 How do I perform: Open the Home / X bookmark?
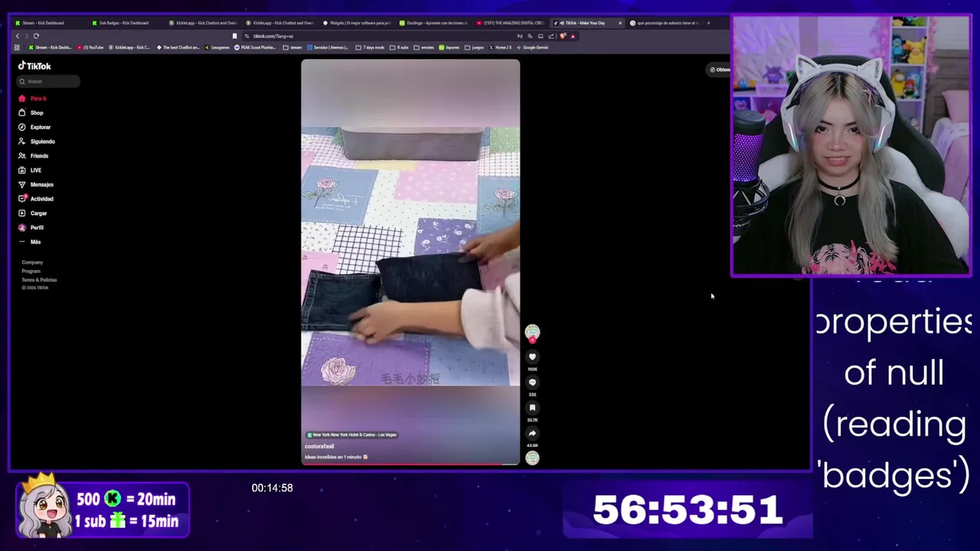tap(500, 47)
